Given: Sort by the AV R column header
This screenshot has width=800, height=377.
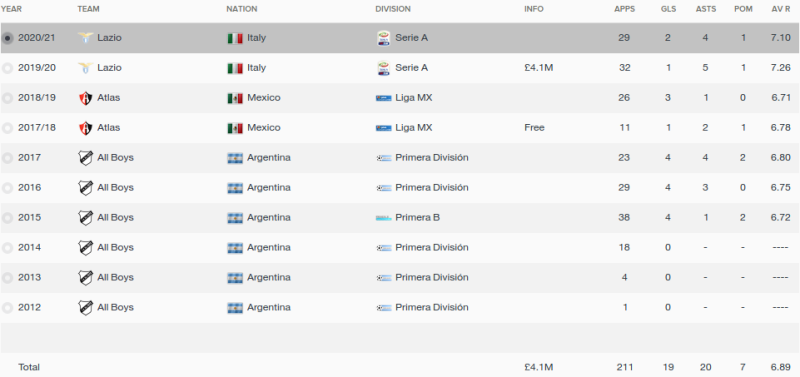Looking at the screenshot, I should (x=781, y=9).
